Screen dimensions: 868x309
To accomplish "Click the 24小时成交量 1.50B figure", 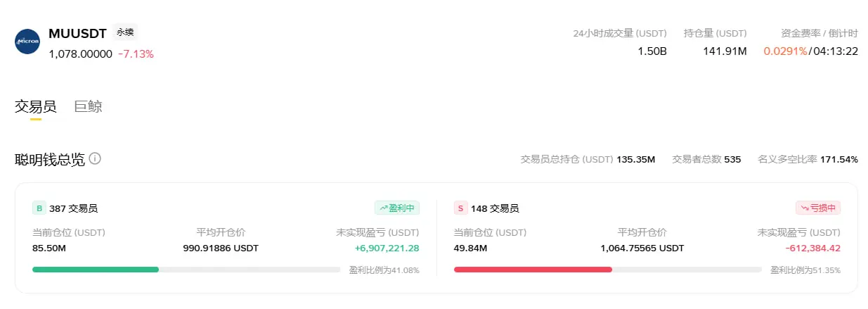I will 652,51.
